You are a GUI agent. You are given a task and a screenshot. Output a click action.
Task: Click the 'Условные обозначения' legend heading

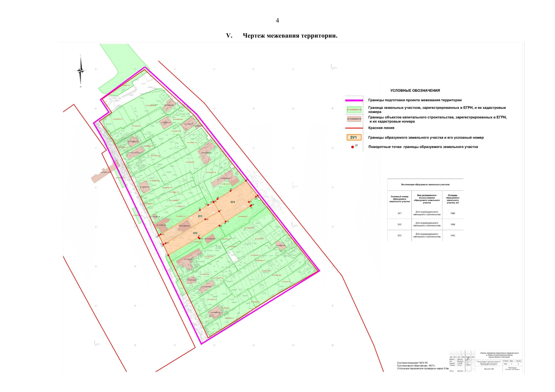tap(415, 90)
